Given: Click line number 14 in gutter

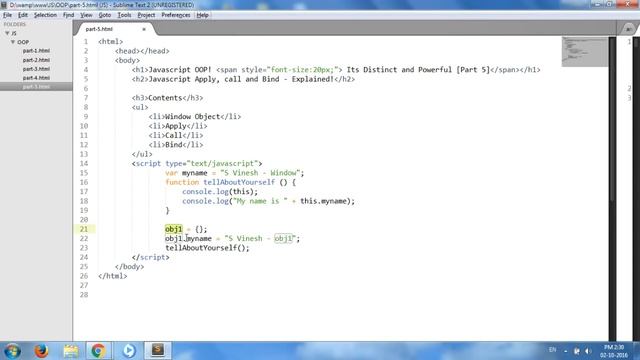Looking at the screenshot, I should coord(84,164).
